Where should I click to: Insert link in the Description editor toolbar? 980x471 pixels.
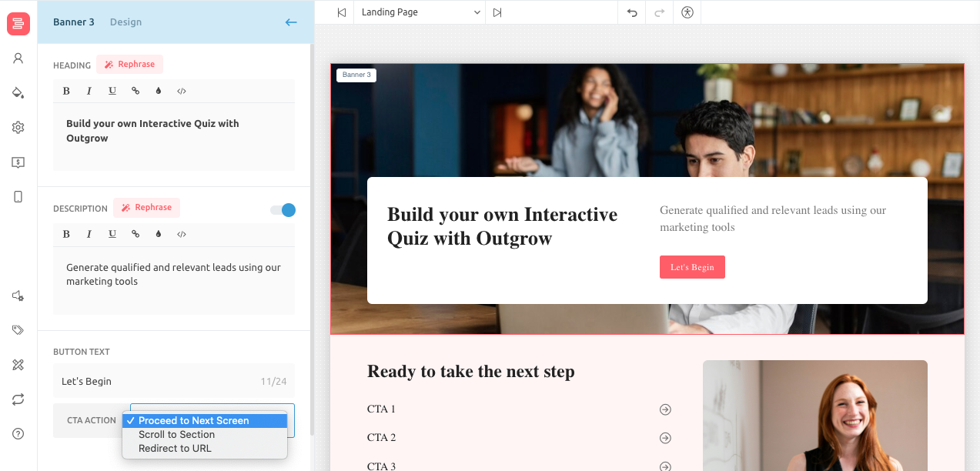click(x=135, y=234)
